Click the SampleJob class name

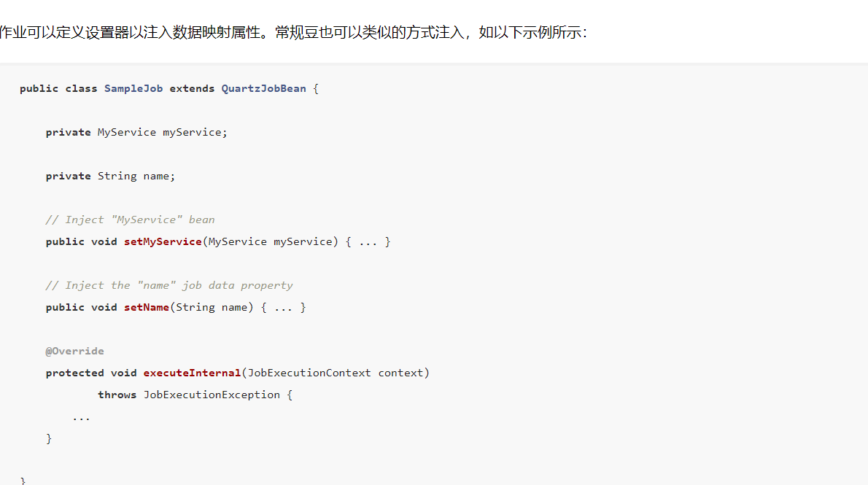pos(133,88)
